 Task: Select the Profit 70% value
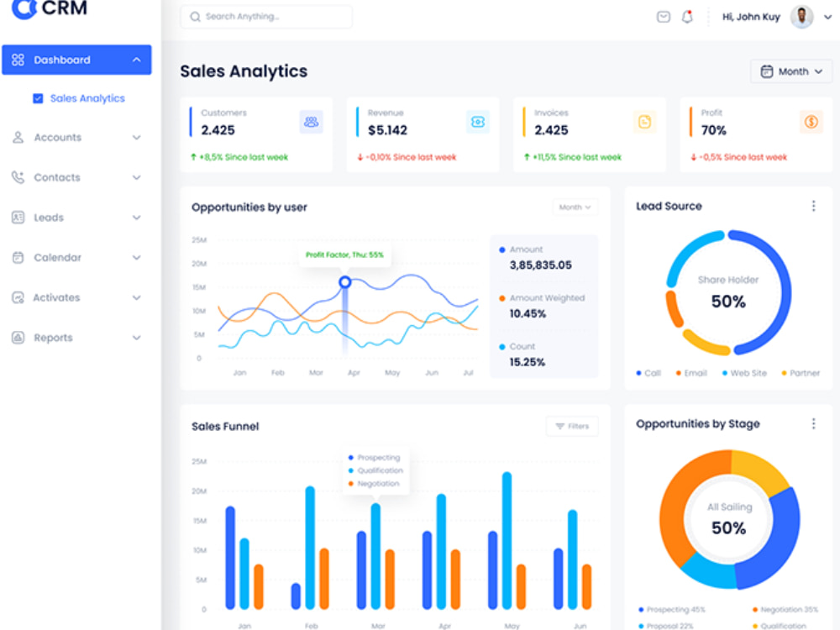pos(713,130)
